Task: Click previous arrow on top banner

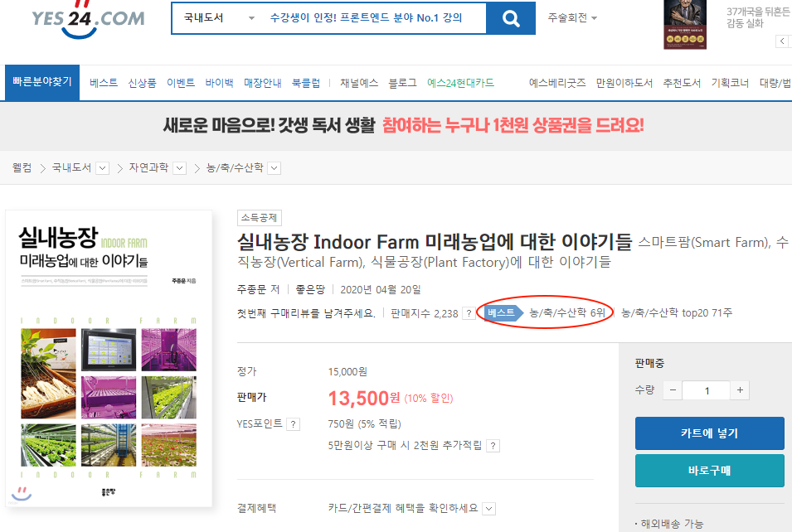Action: coord(782,41)
